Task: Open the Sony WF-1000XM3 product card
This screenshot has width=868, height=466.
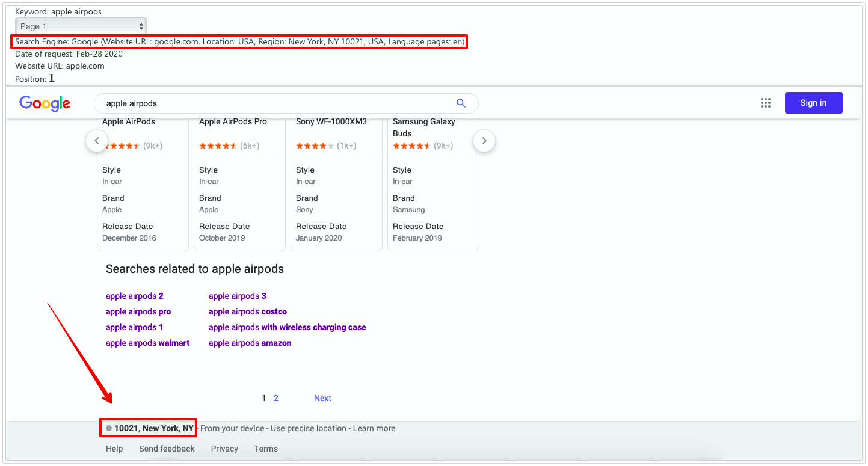Action: click(x=336, y=184)
